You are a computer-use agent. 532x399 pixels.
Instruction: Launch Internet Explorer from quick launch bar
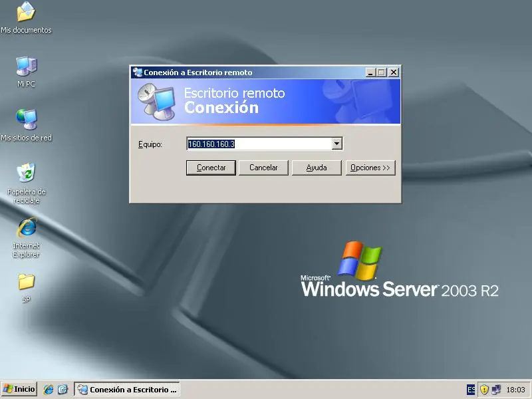48,389
